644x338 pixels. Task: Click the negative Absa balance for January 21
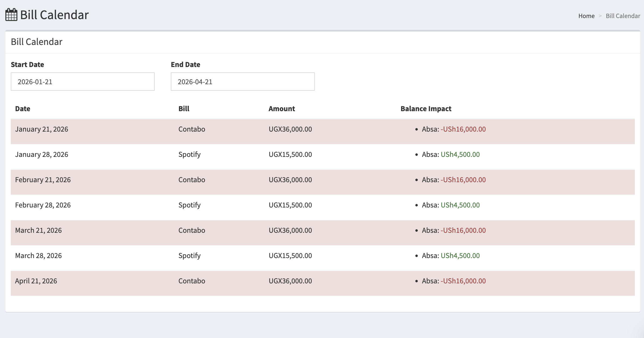click(463, 129)
